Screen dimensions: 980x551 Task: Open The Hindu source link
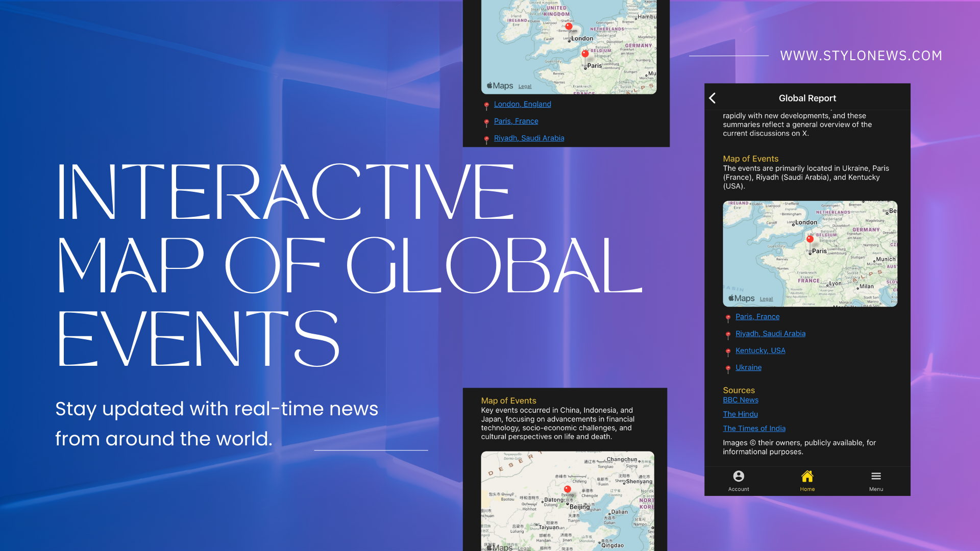[x=740, y=414]
